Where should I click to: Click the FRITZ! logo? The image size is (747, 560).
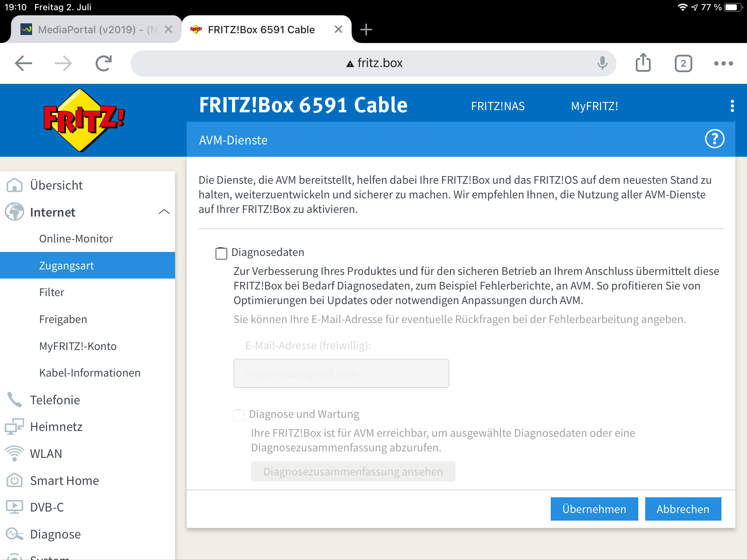(84, 120)
